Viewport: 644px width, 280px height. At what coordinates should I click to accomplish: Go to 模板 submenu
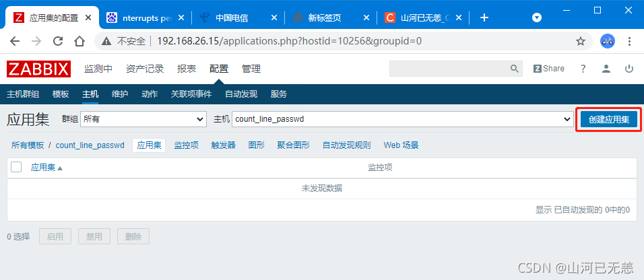61,94
